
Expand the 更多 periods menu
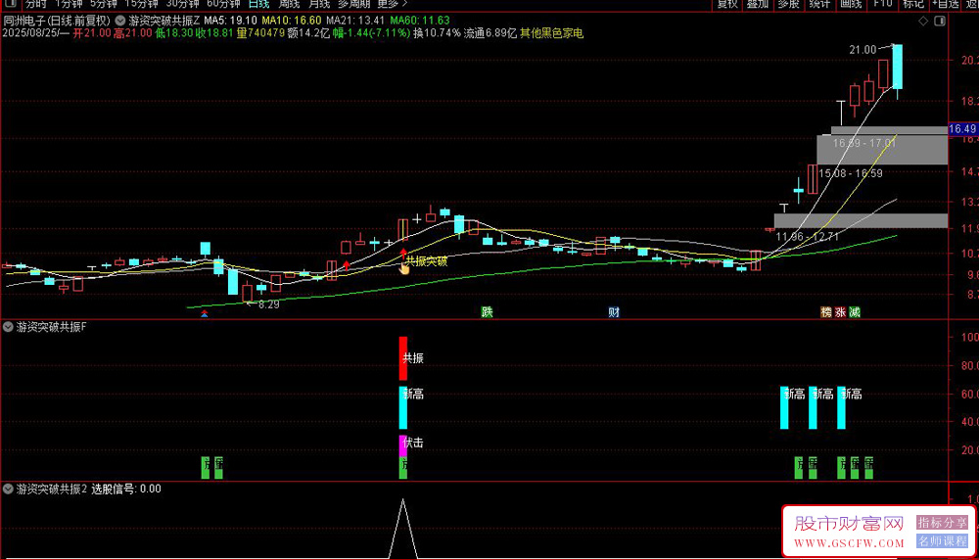click(x=393, y=4)
